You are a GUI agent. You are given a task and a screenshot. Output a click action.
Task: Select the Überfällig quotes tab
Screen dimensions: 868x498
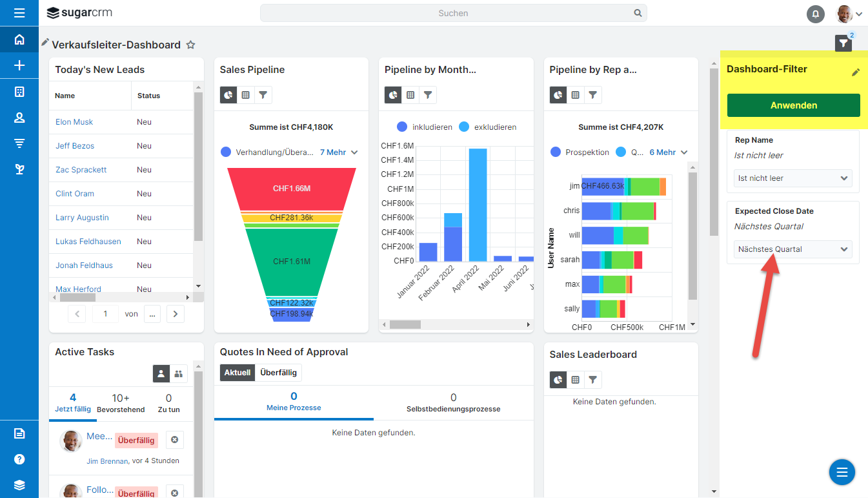(x=278, y=373)
